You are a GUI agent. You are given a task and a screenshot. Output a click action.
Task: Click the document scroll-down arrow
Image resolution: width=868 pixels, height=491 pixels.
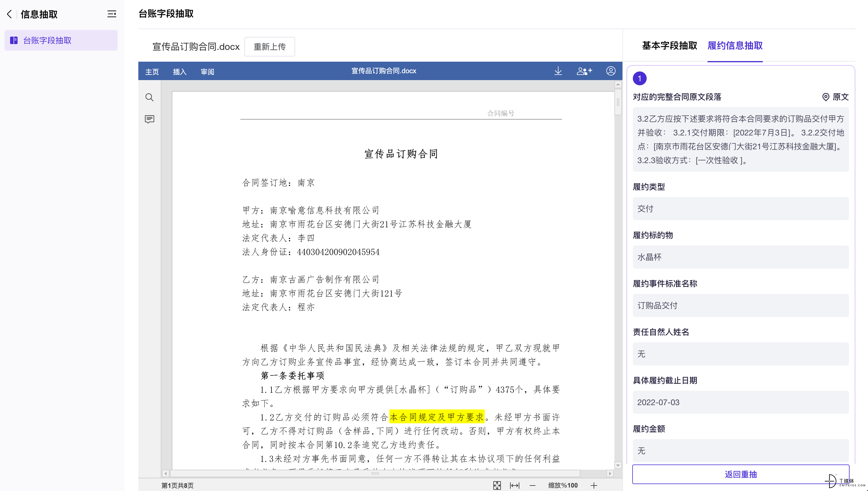(x=618, y=465)
